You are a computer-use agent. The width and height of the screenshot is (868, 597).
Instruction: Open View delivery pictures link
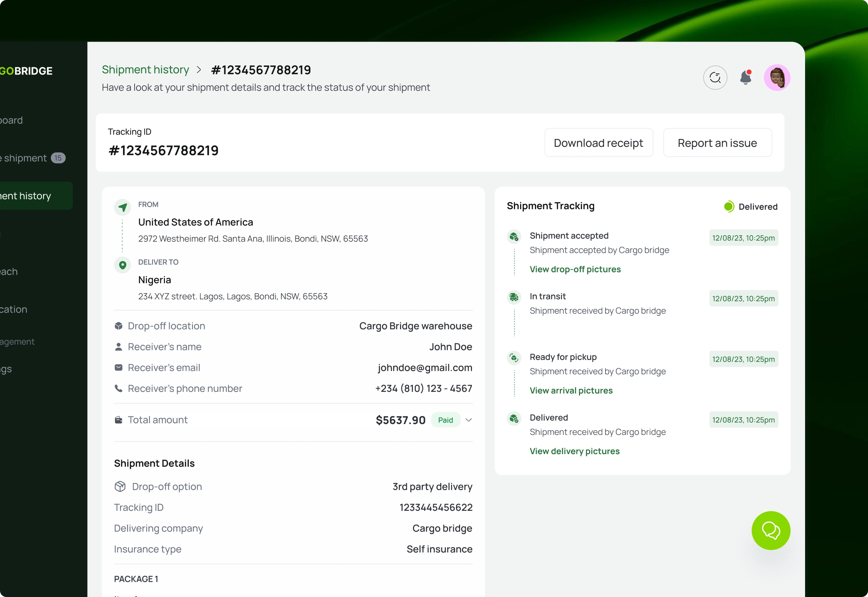click(x=574, y=451)
